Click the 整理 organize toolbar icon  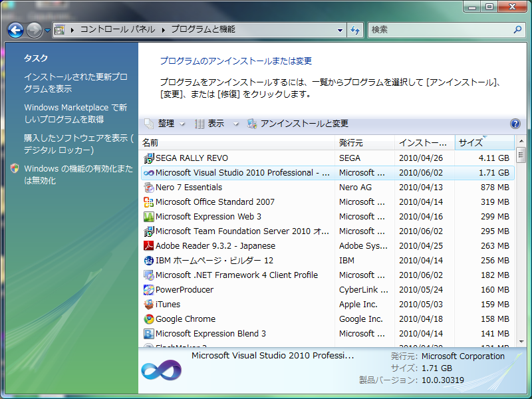pyautogui.click(x=149, y=124)
